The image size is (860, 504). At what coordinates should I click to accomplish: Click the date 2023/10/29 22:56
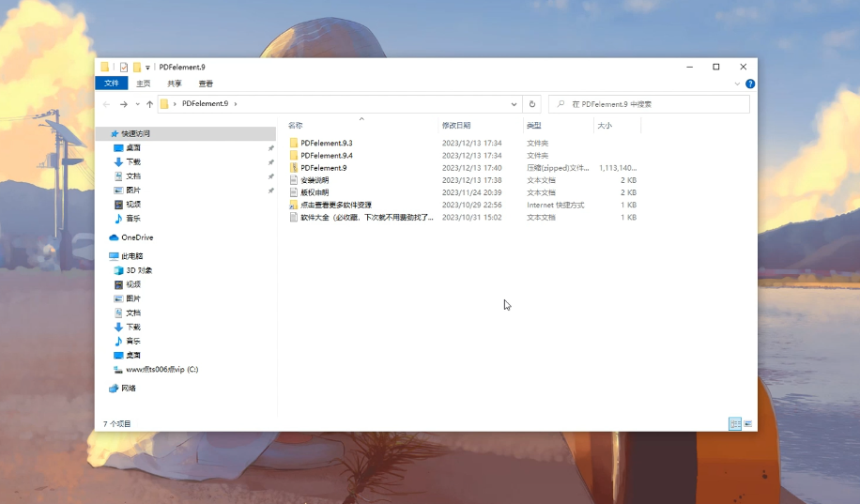tap(471, 206)
